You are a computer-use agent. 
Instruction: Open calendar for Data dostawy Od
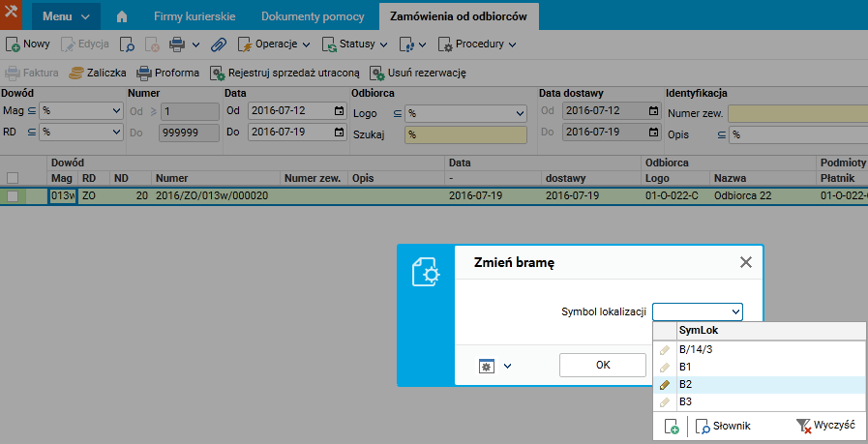654,110
